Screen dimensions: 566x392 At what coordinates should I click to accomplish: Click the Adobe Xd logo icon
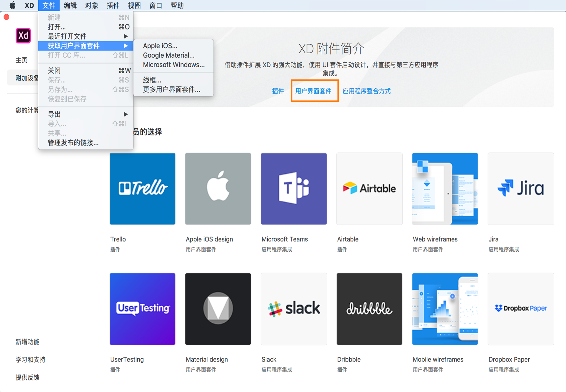(x=23, y=36)
